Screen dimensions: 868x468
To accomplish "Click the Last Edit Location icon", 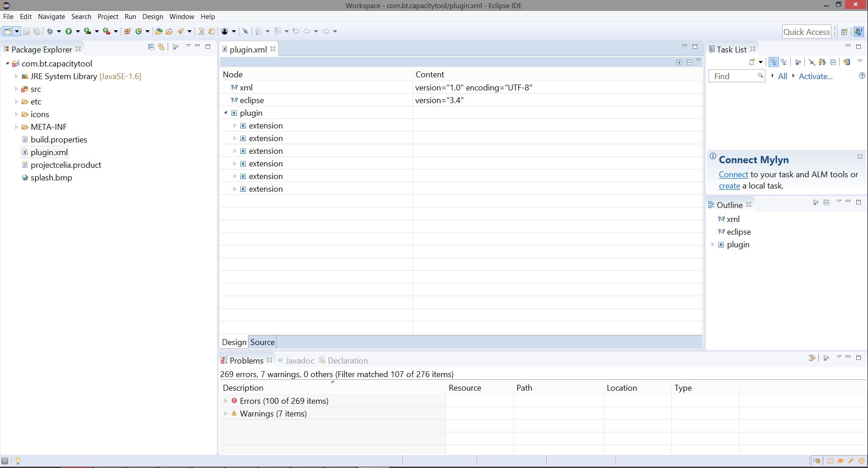I will coord(296,31).
